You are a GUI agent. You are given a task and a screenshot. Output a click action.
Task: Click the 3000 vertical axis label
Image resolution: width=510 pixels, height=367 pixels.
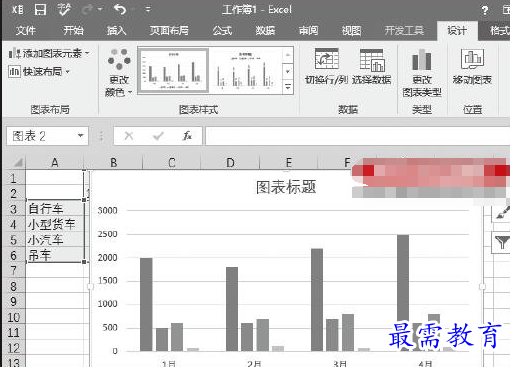pos(107,211)
